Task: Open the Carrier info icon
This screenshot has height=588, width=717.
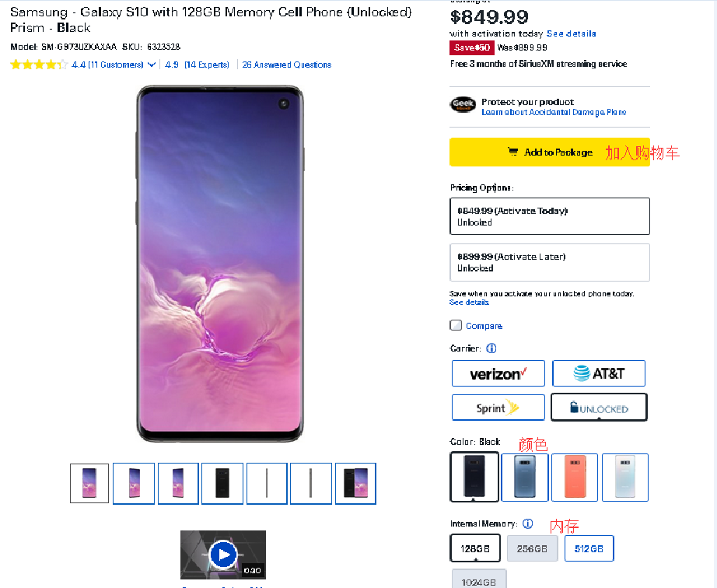Action: [491, 348]
